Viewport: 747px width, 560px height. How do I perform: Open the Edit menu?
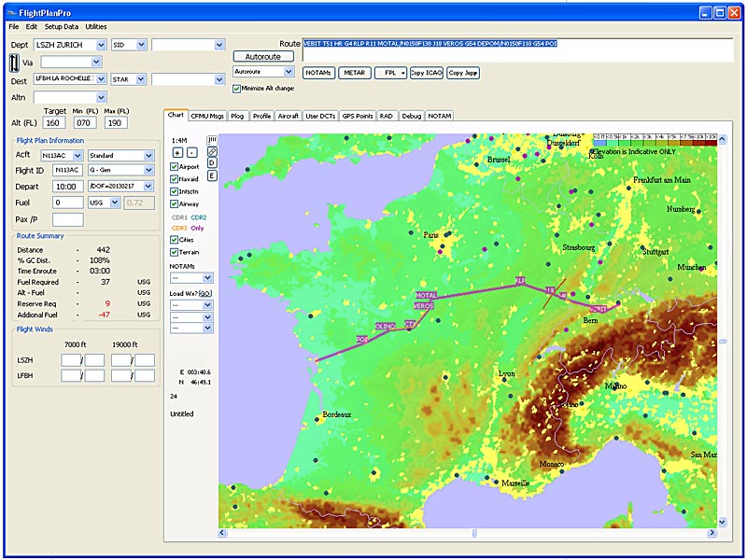[32, 27]
